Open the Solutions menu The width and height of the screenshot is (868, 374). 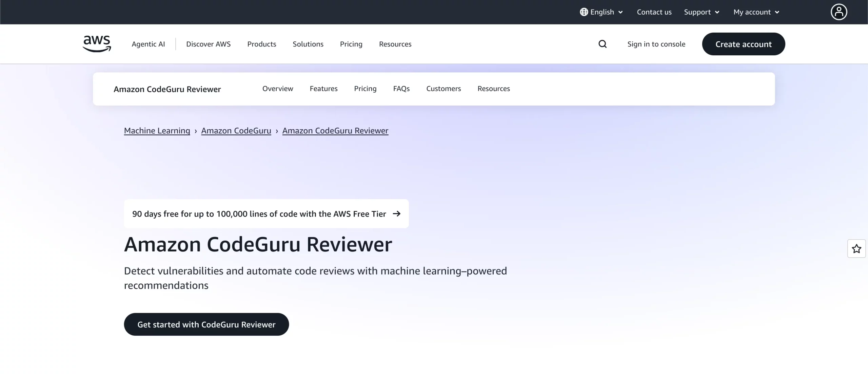[x=308, y=44]
